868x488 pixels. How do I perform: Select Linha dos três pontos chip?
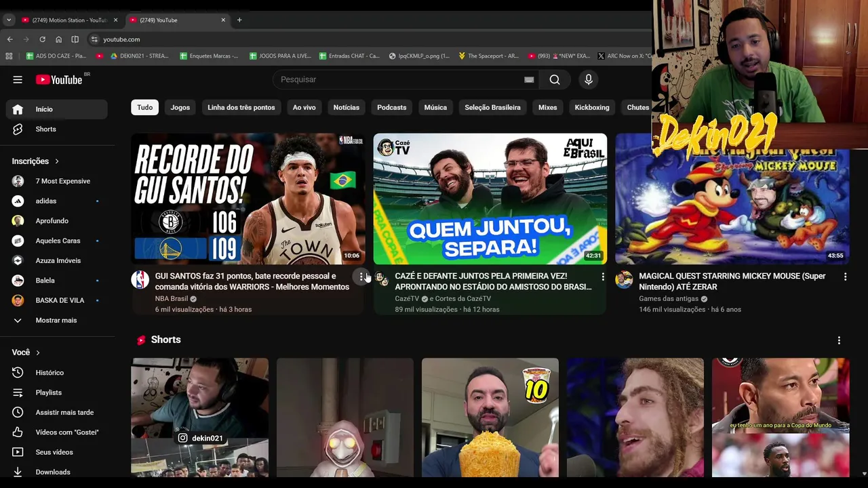click(x=241, y=107)
